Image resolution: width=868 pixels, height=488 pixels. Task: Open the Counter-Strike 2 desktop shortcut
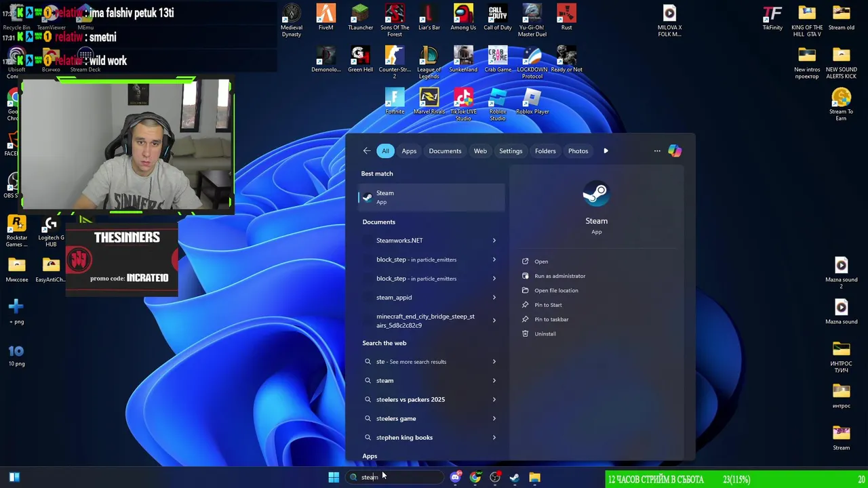[395, 62]
